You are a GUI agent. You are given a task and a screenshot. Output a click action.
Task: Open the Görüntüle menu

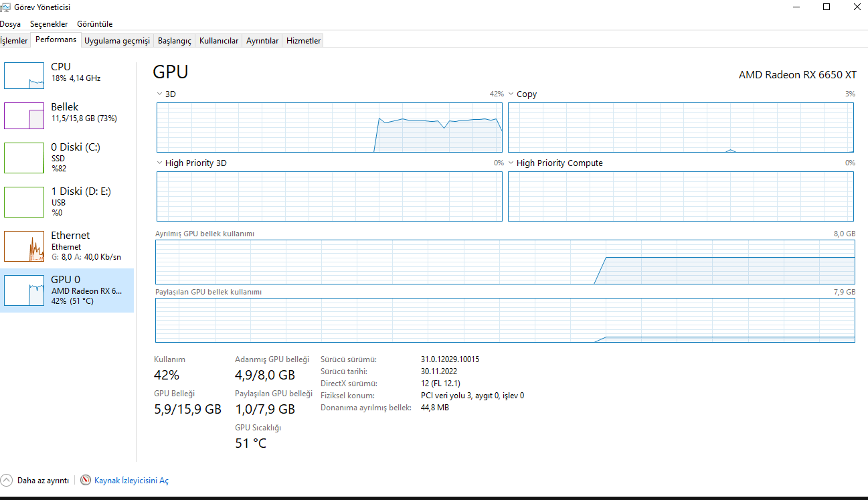(94, 24)
